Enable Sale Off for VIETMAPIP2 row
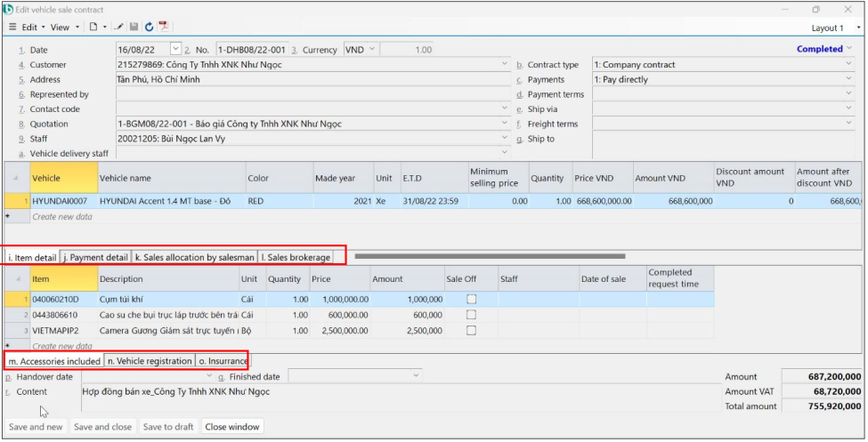 tap(471, 330)
